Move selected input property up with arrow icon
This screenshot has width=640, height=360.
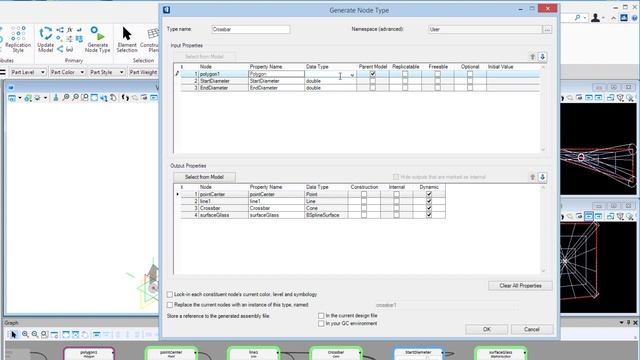coord(533,57)
